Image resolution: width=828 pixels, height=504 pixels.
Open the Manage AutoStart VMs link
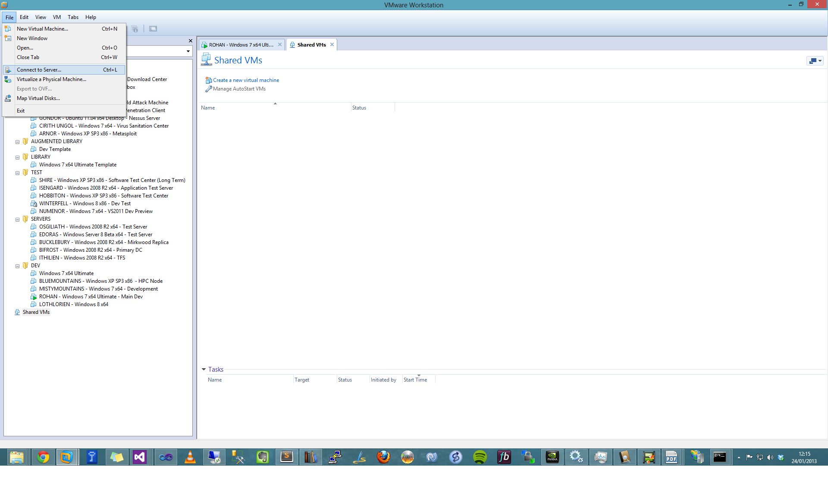coord(238,89)
